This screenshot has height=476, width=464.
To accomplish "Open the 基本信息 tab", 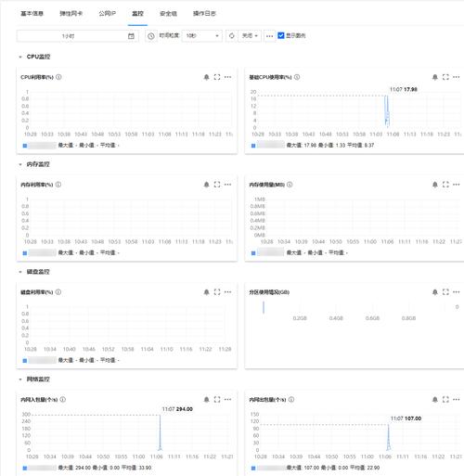I will tap(32, 14).
